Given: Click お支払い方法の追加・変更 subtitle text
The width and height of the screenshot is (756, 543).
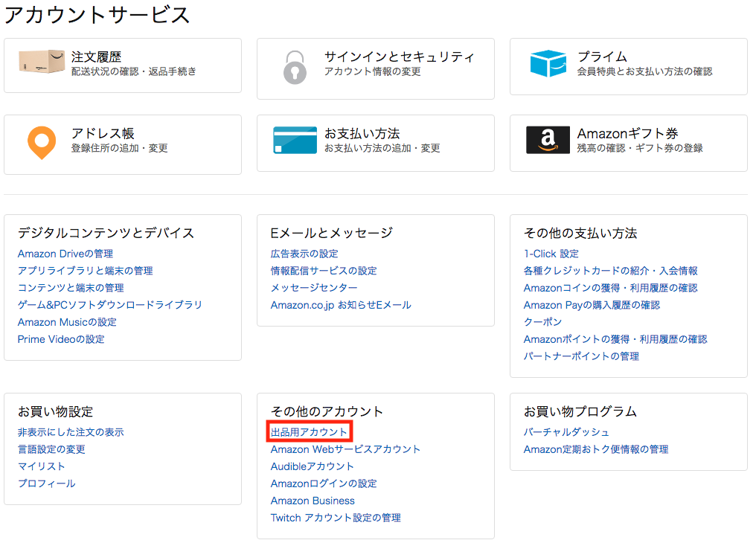Looking at the screenshot, I should coord(382,148).
